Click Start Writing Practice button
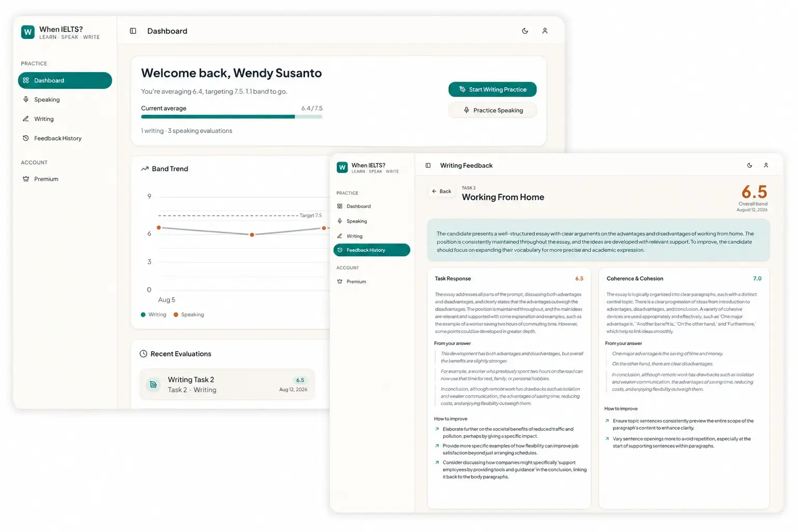 [x=493, y=89]
